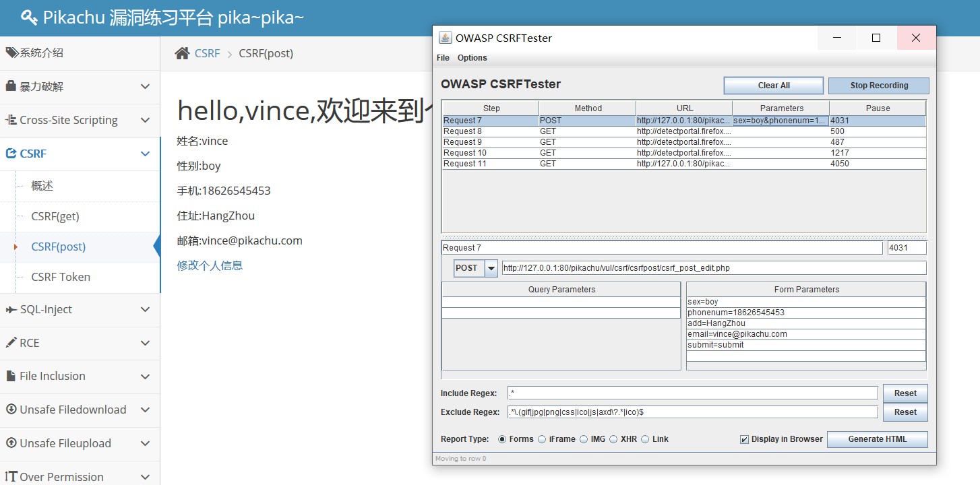This screenshot has width=980, height=485.
Task: Click the edit icon beside CSRF menu
Action: click(11, 154)
